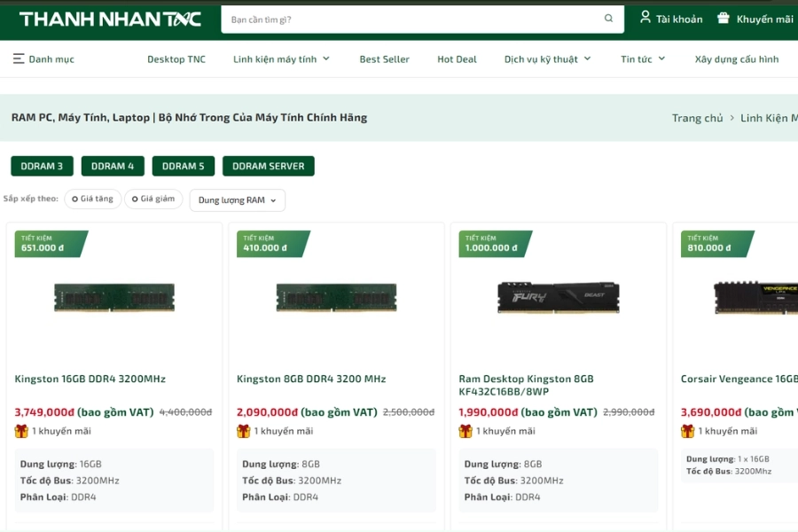The width and height of the screenshot is (798, 532).
Task: Click the Linh Kiện breadcrumb link
Action: 769,118
